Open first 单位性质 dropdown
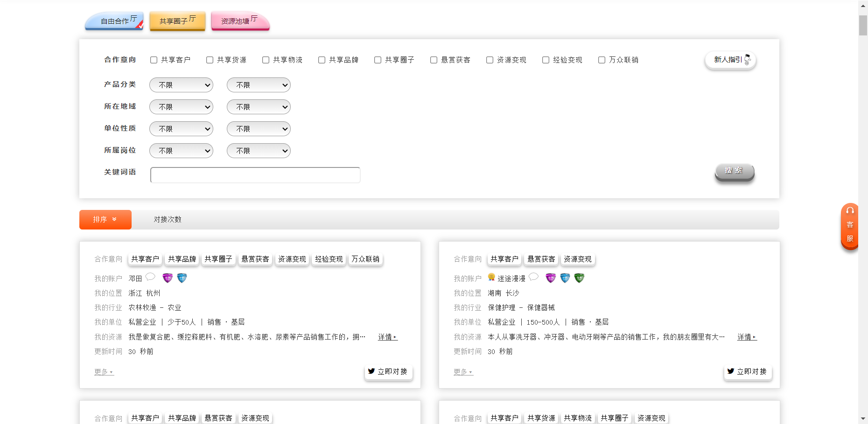 [x=181, y=129]
